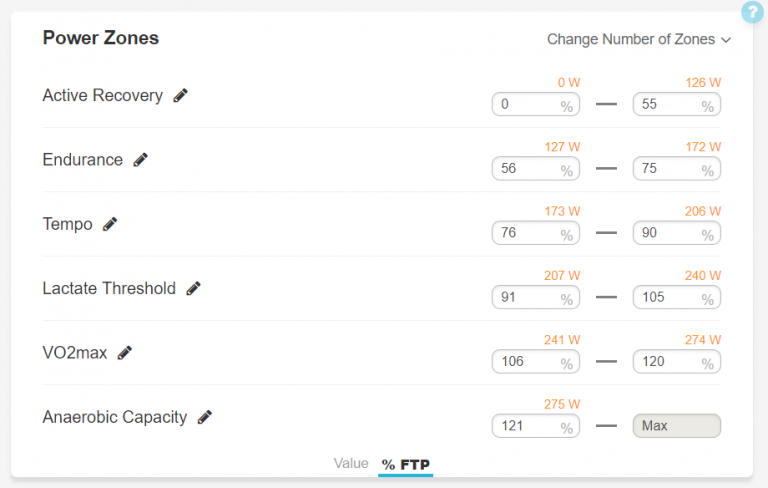
Task: Select the Tempo lower bound field
Action: click(x=535, y=233)
